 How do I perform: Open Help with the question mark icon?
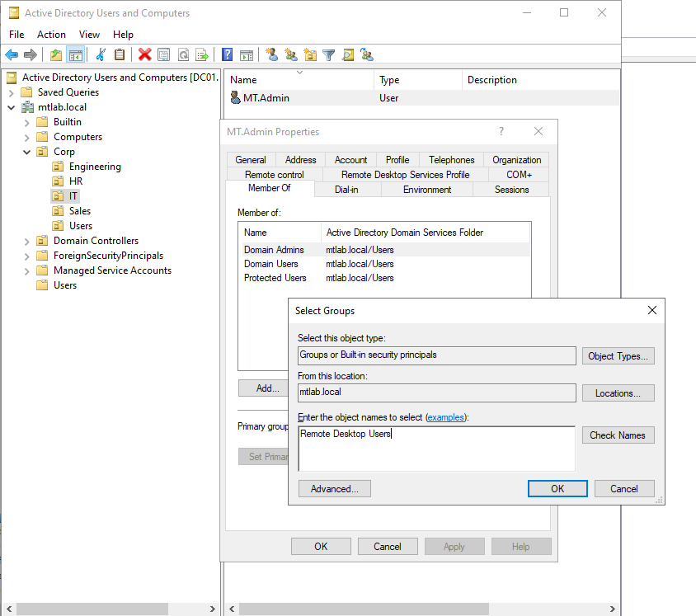pos(228,54)
